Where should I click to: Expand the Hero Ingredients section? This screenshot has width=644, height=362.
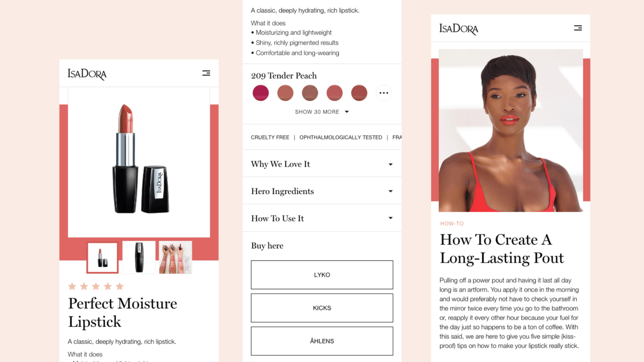tap(322, 191)
